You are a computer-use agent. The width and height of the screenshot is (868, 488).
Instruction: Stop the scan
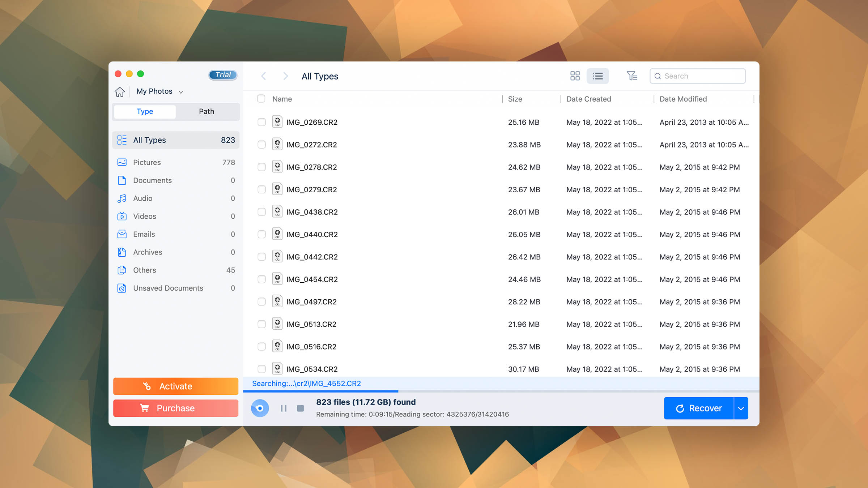[300, 408]
